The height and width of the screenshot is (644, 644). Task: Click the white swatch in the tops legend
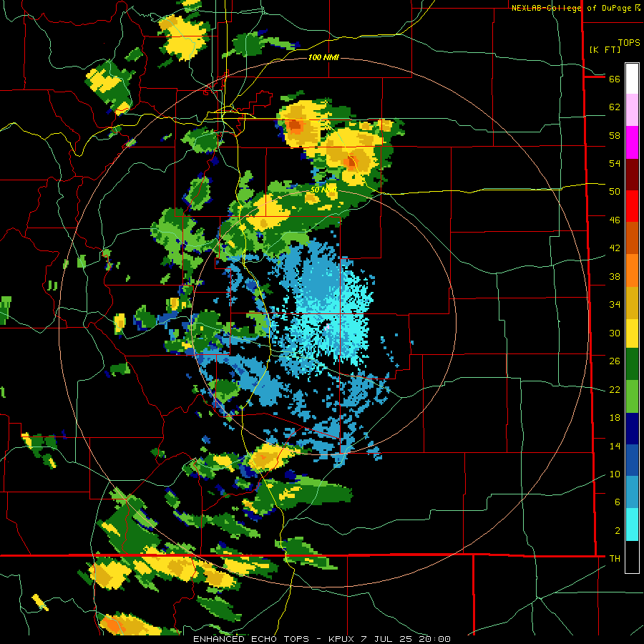point(632,79)
